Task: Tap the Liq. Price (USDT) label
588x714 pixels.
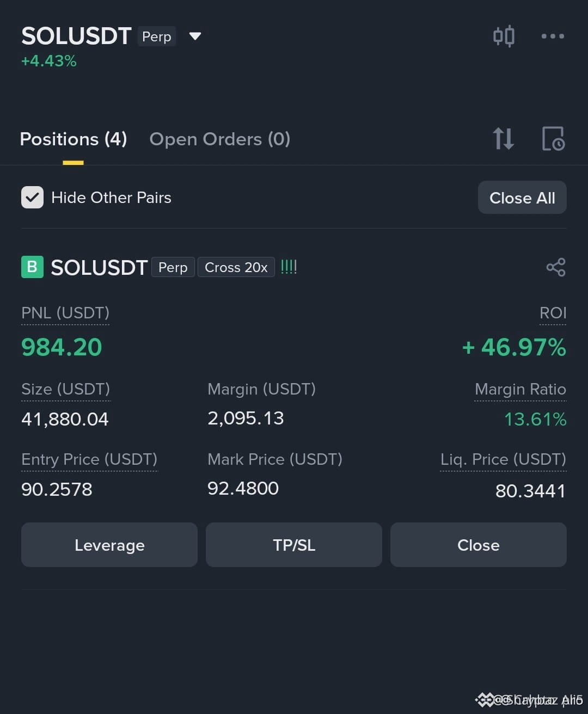Action: (503, 459)
